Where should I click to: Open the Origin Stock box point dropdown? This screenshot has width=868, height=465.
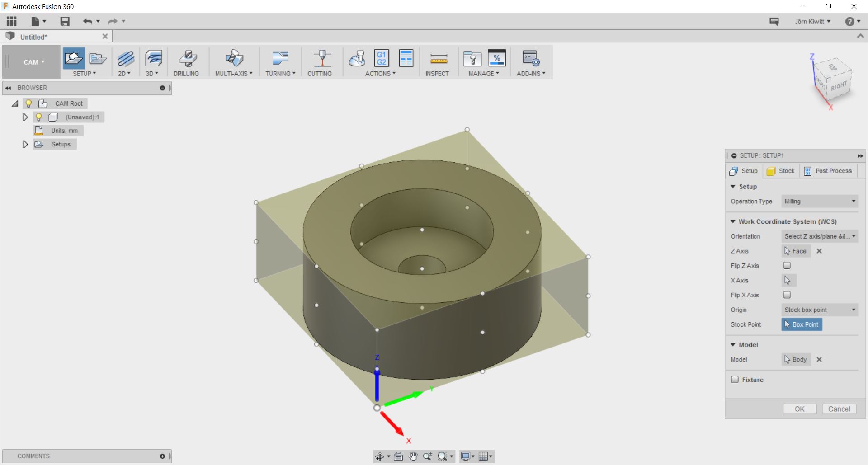pyautogui.click(x=820, y=310)
